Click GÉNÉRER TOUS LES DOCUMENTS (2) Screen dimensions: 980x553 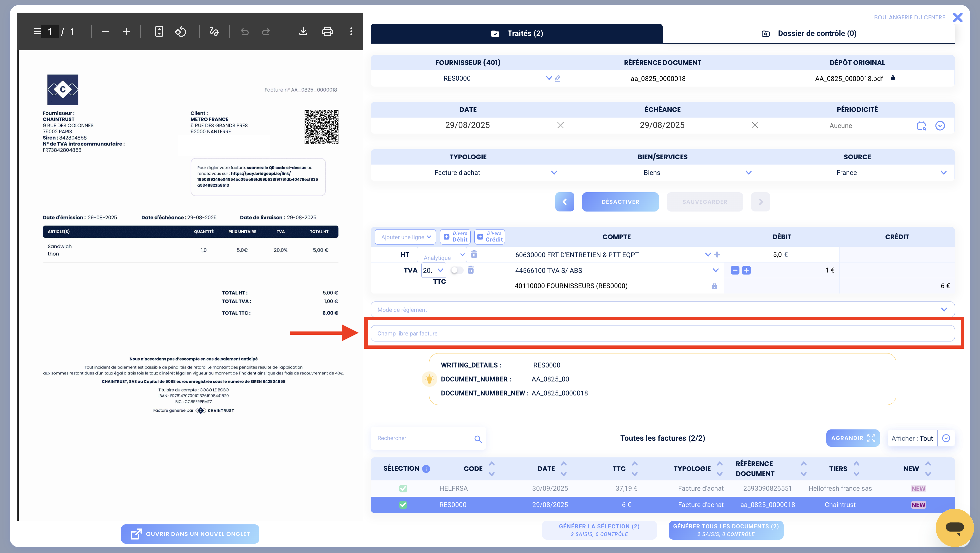point(726,530)
